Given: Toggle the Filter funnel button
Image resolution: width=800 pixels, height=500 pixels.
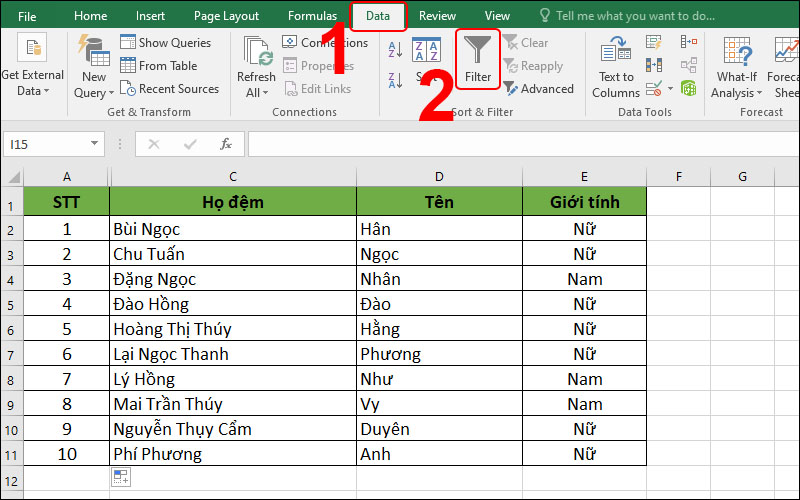Looking at the screenshot, I should click(x=478, y=59).
